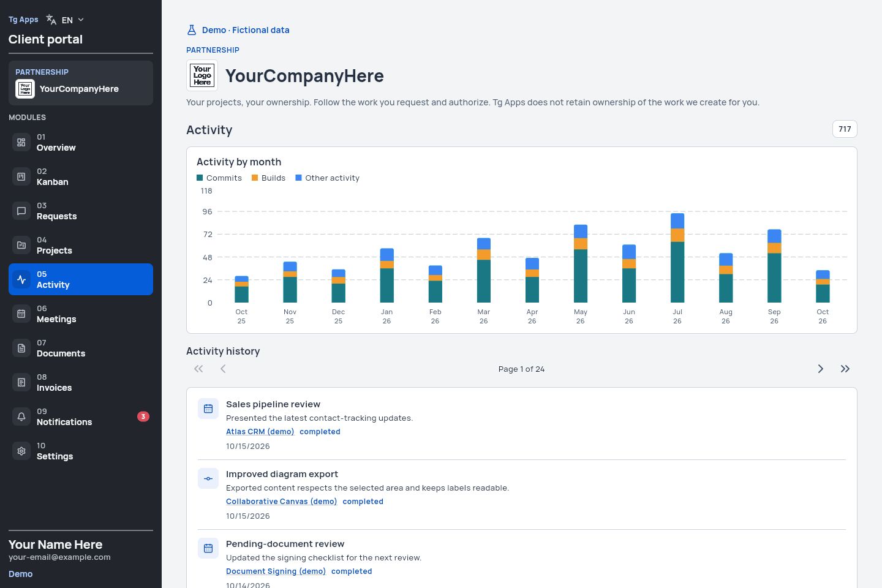Open the 01 Overview module
The image size is (882, 588).
pyautogui.click(x=81, y=142)
